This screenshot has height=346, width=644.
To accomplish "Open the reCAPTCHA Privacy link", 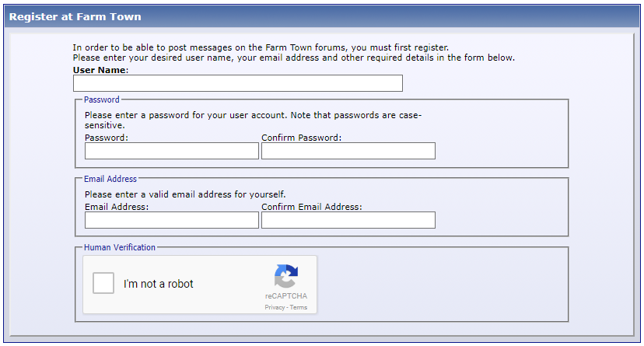I will tap(275, 307).
